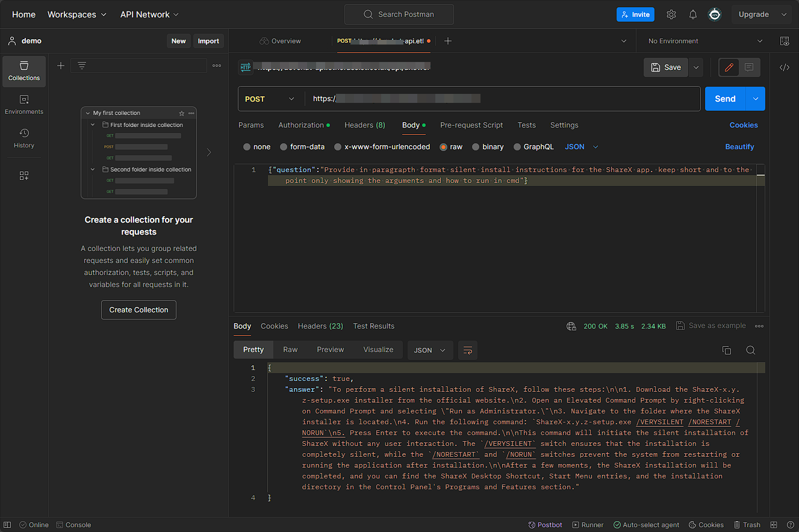
Task: Click Postbot in the status bar
Action: point(545,525)
